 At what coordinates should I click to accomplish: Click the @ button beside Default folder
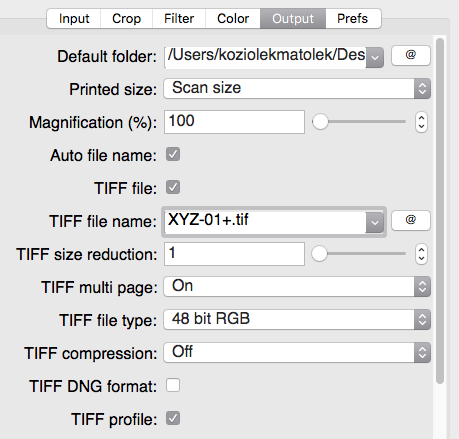pyautogui.click(x=411, y=55)
